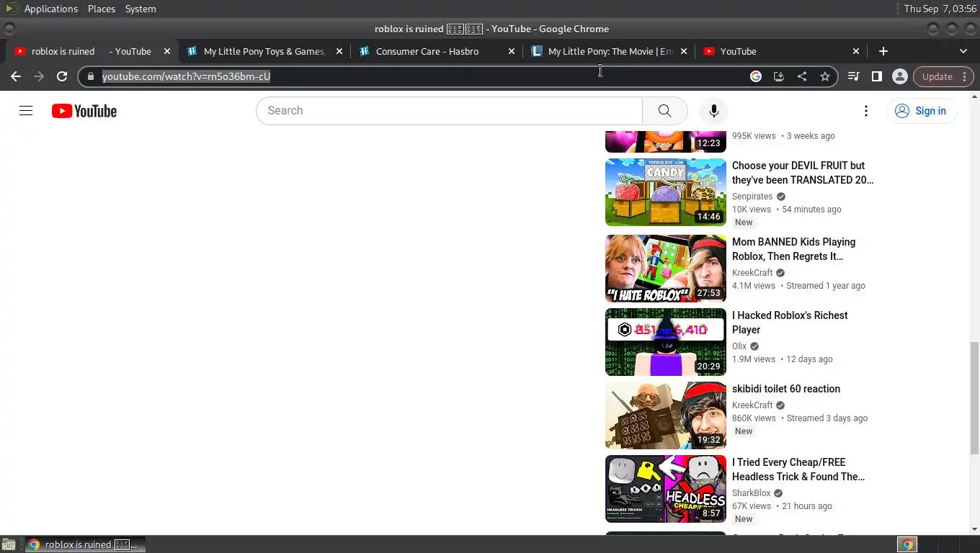Open the YouTube guide hamburger menu

point(26,111)
